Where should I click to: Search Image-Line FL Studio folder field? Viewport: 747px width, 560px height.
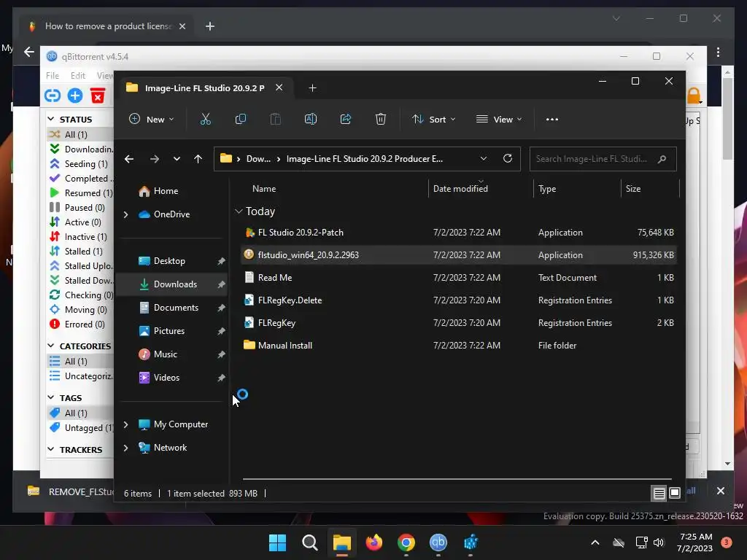603,159
